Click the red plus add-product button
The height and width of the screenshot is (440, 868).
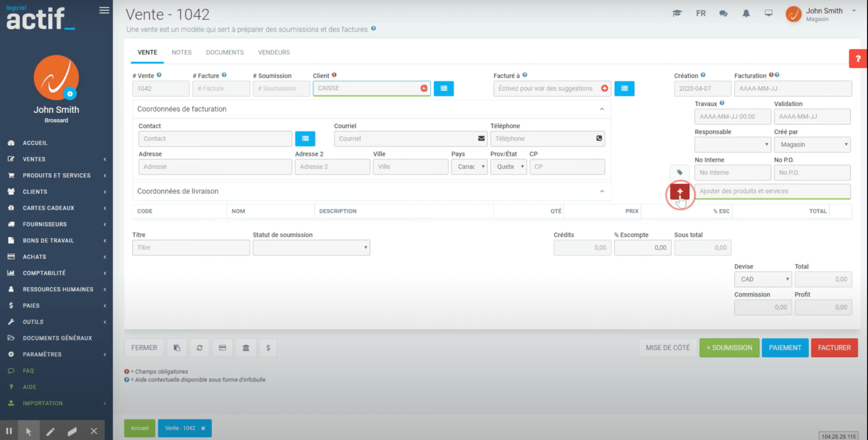point(679,191)
